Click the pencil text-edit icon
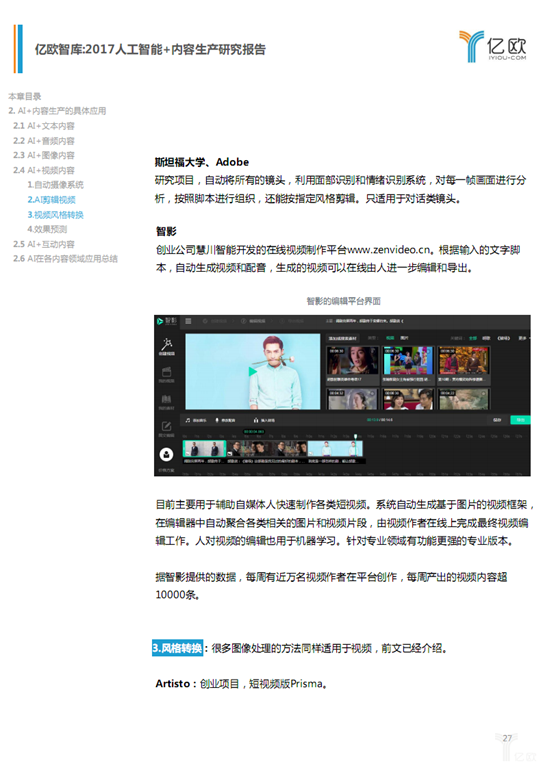 pyautogui.click(x=166, y=426)
